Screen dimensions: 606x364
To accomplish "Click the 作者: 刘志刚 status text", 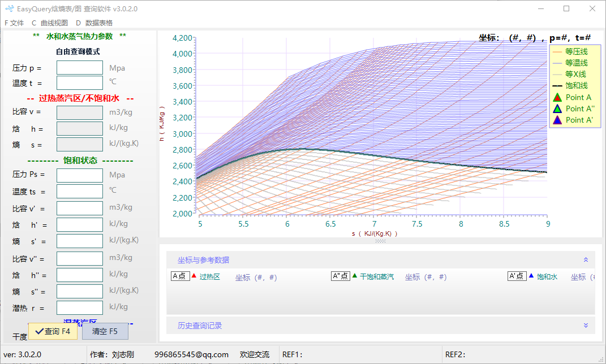I will coord(112,354).
